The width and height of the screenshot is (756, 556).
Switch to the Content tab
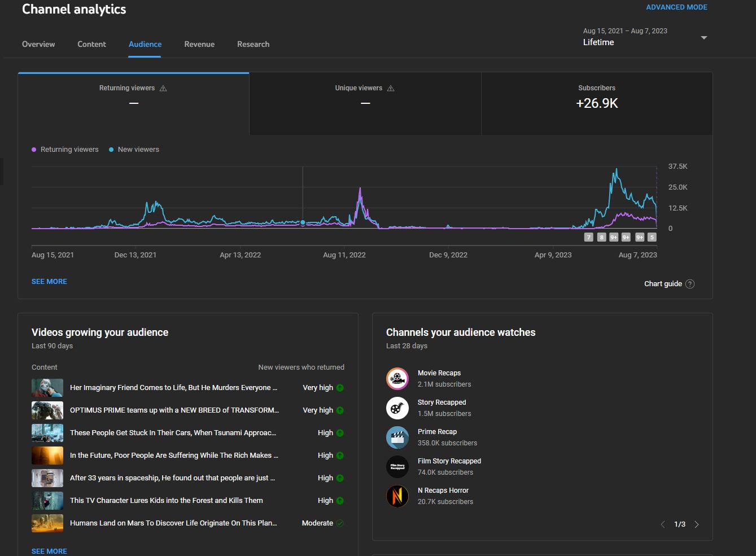coord(91,44)
